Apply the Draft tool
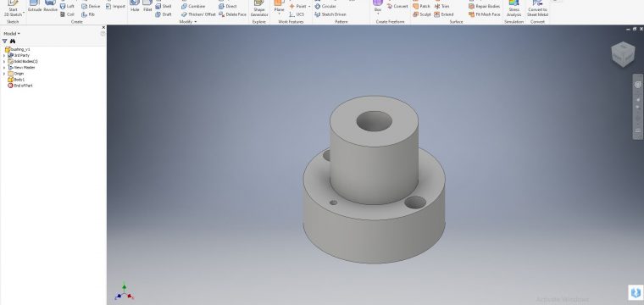 pyautogui.click(x=164, y=14)
